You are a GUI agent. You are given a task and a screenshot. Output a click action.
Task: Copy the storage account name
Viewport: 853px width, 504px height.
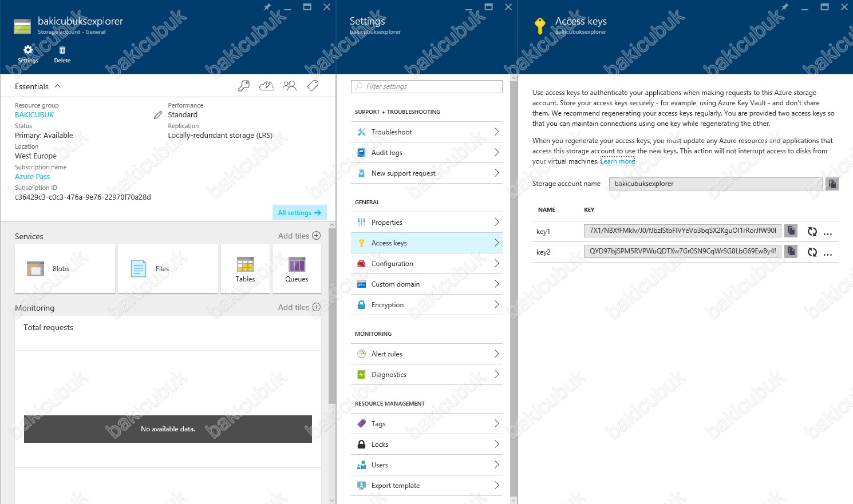[x=832, y=184]
